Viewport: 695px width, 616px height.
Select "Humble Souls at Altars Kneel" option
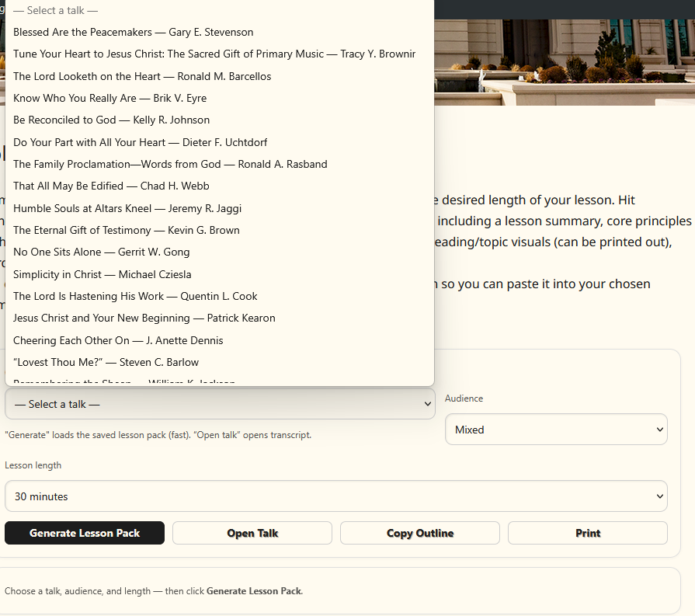click(x=127, y=208)
